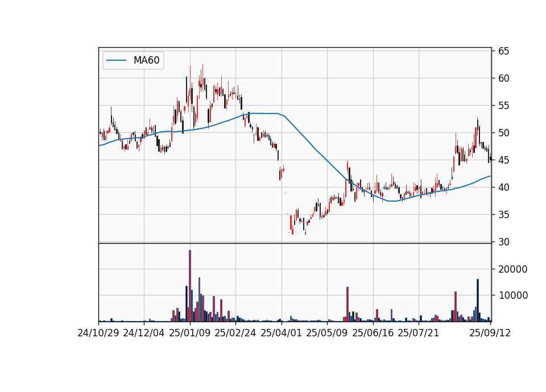This screenshot has height=392, width=546.
Task: Click the 20000 volume axis label
Action: (x=513, y=269)
